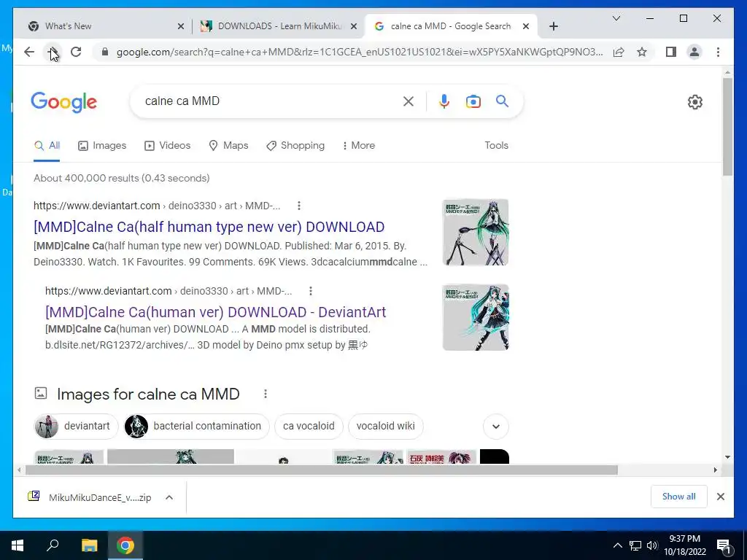
Task: Switch to Shopping results
Action: coord(295,145)
